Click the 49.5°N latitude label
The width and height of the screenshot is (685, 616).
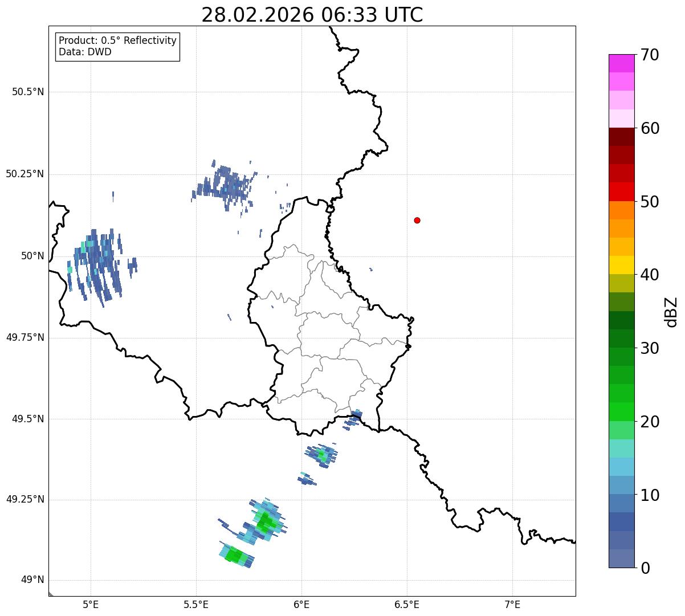point(28,419)
